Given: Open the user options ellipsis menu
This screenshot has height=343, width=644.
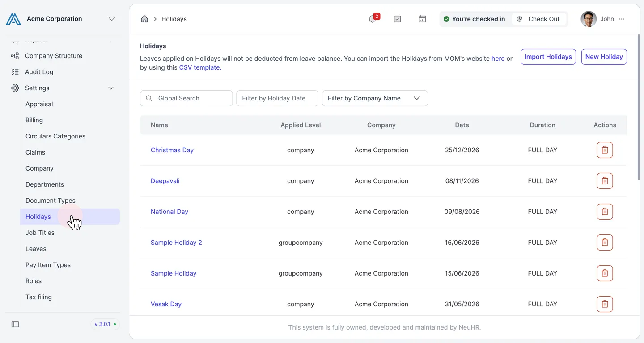Looking at the screenshot, I should click(622, 19).
